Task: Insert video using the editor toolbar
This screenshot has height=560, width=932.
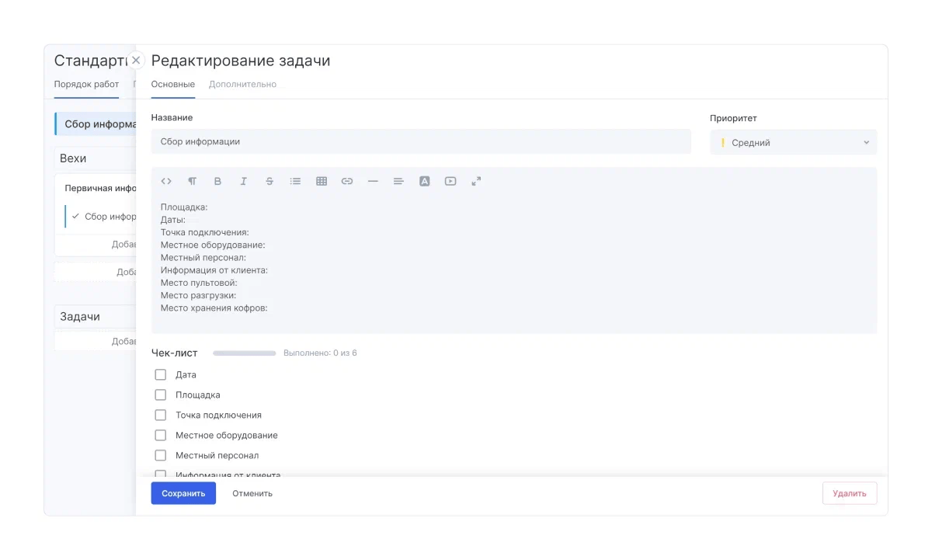Action: pos(450,181)
